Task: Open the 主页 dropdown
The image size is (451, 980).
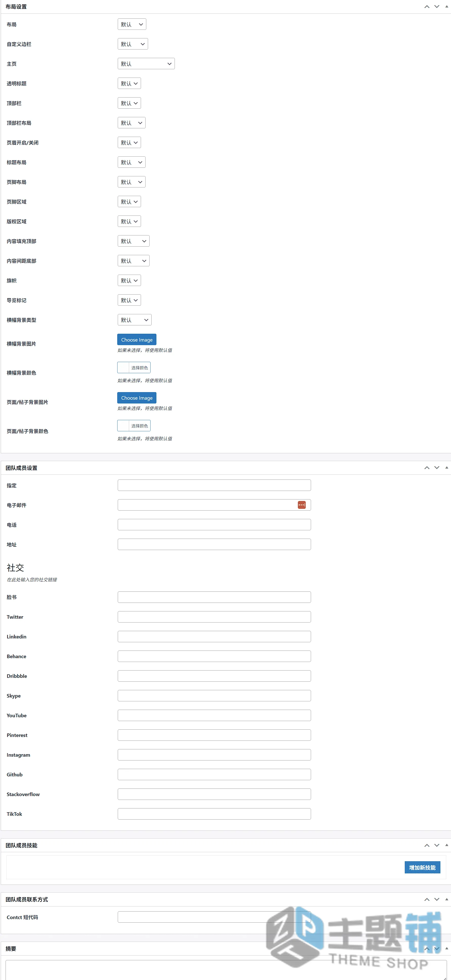Action: click(146, 63)
